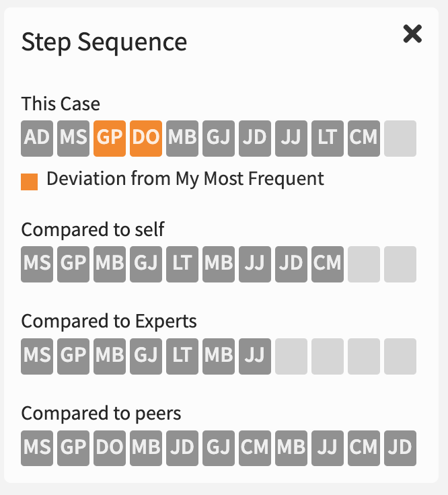Select the LT step under Compared to self

[182, 264]
